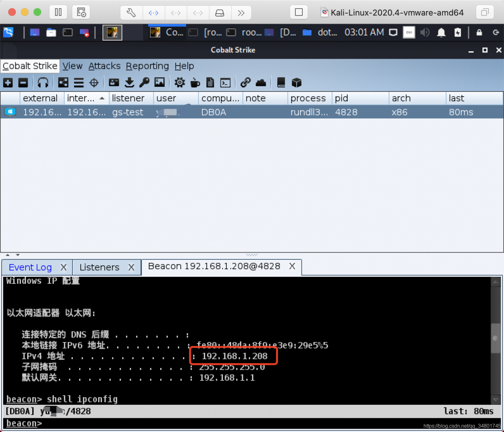
Task: Click the cloud manage web server icon
Action: pos(261,82)
